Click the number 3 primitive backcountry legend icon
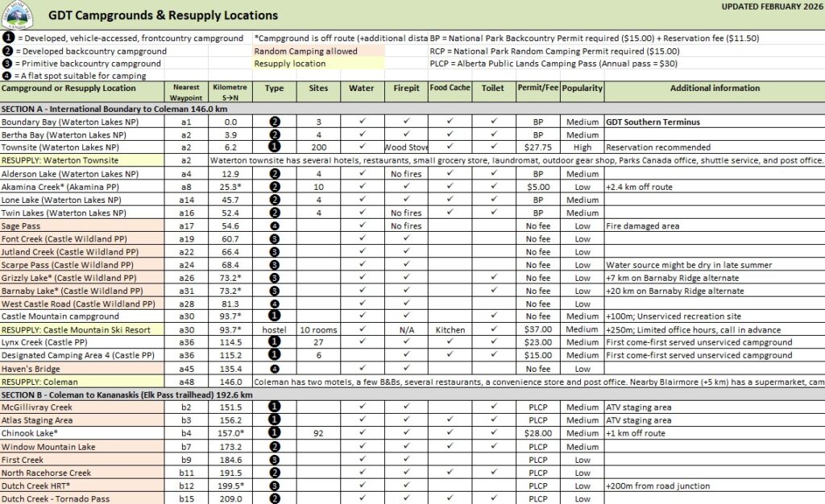This screenshot has height=504, width=825. pos(7,64)
